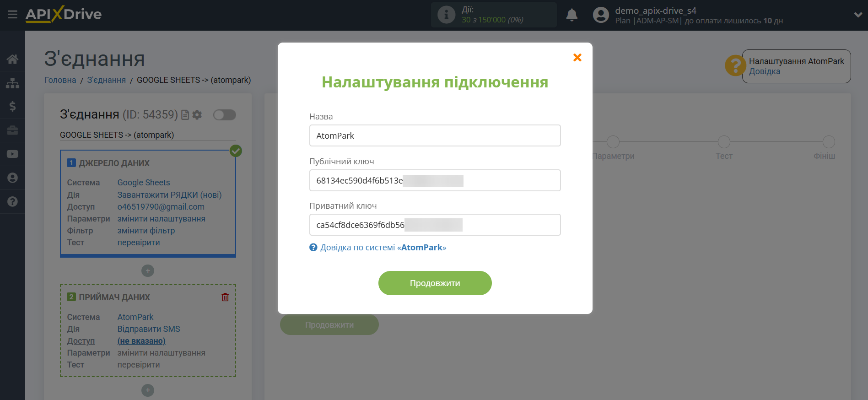
Task: Click змінити фільтр link
Action: (146, 231)
